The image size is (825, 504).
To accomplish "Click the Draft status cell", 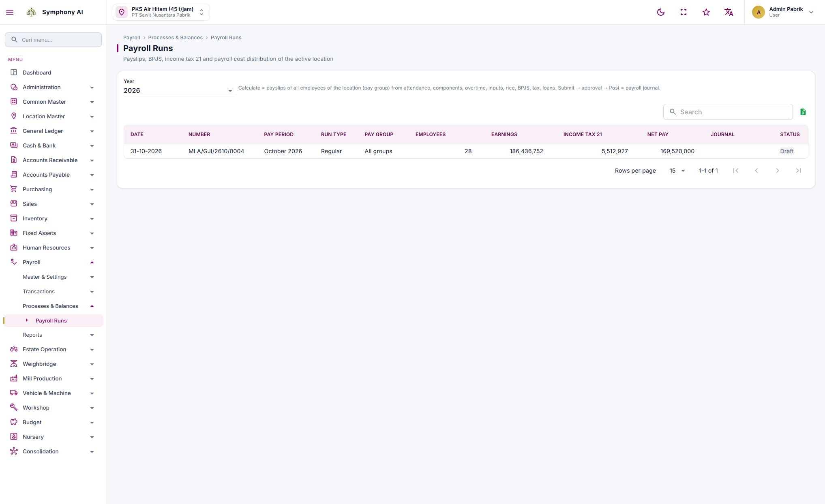I will point(786,151).
